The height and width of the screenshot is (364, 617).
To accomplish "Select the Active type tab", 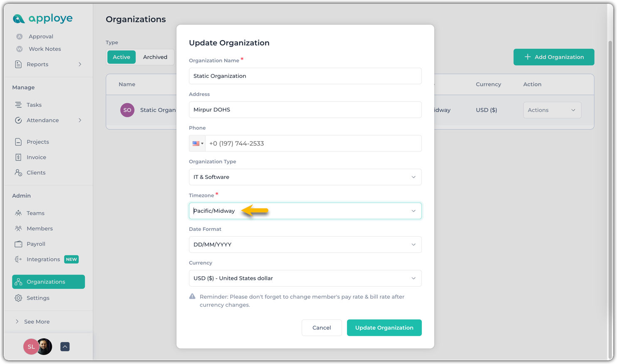I will point(121,57).
